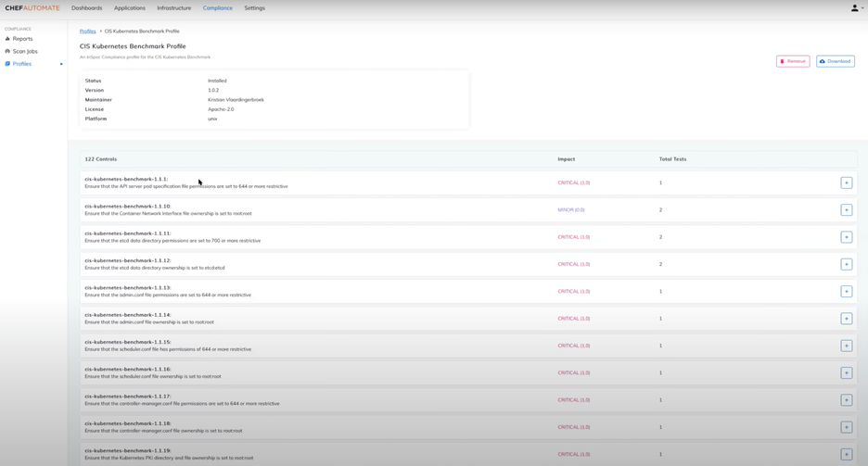Expand control cis-kubernetes-benchmark-1.1.13

coord(847,291)
